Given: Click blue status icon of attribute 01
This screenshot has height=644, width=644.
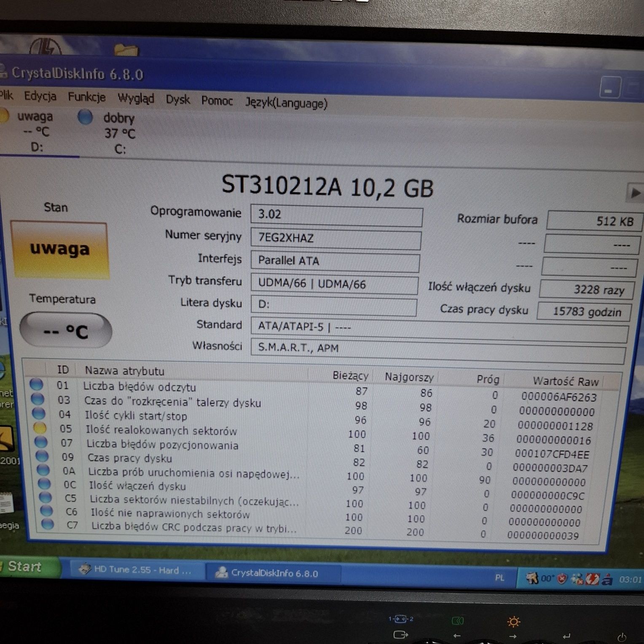Looking at the screenshot, I should tap(36, 384).
